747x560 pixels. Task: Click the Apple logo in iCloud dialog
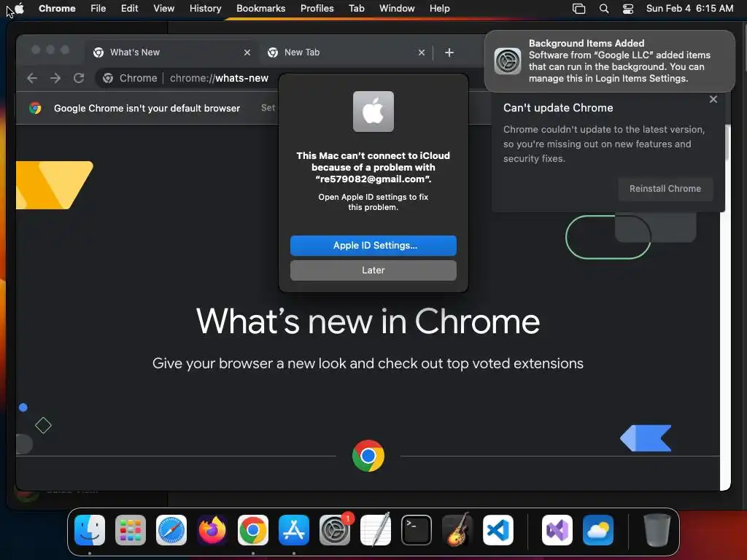click(x=373, y=112)
